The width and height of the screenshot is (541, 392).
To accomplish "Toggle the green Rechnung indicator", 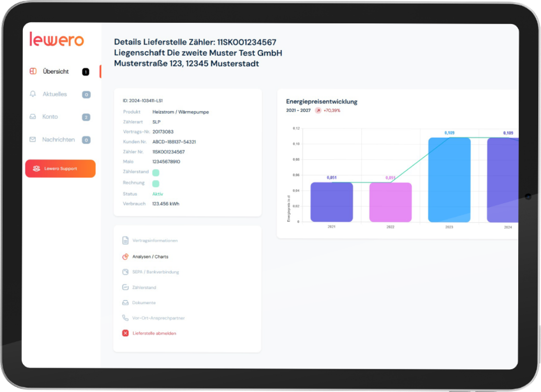I will coord(155,183).
